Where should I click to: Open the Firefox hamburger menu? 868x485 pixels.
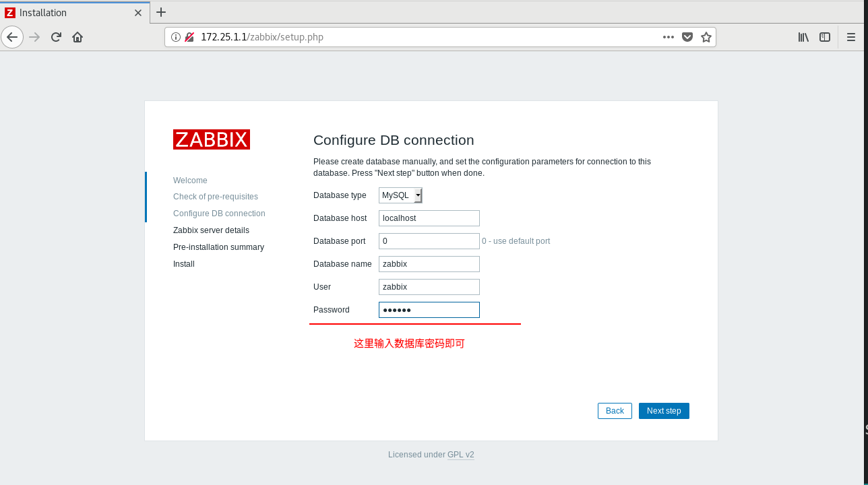pyautogui.click(x=851, y=37)
